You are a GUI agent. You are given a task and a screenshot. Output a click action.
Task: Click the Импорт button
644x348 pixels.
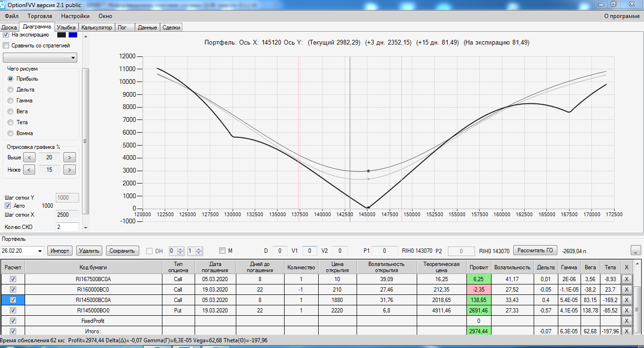(60, 251)
